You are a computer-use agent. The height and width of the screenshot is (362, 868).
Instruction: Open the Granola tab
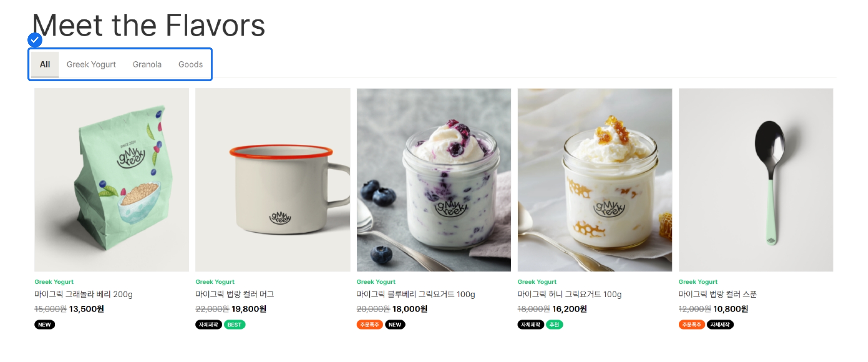point(147,64)
